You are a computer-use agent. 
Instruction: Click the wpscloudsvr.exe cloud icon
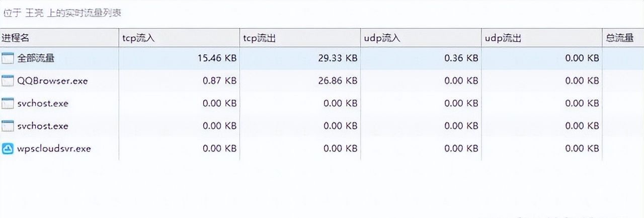[x=8, y=149]
